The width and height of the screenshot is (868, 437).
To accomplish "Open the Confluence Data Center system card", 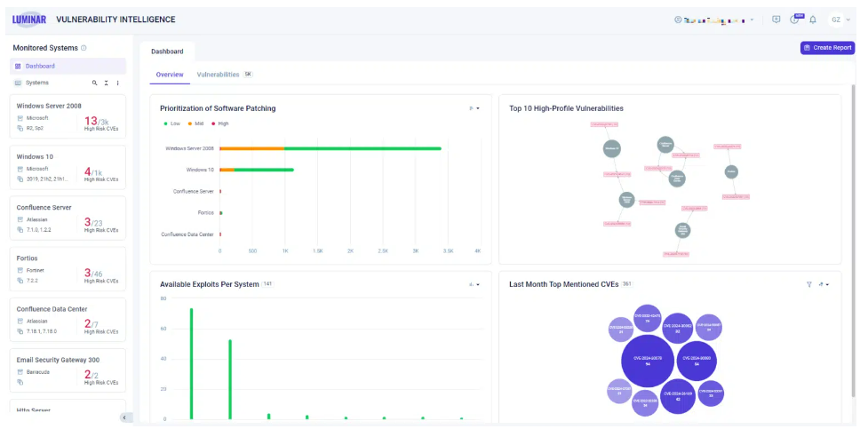I will pos(68,321).
